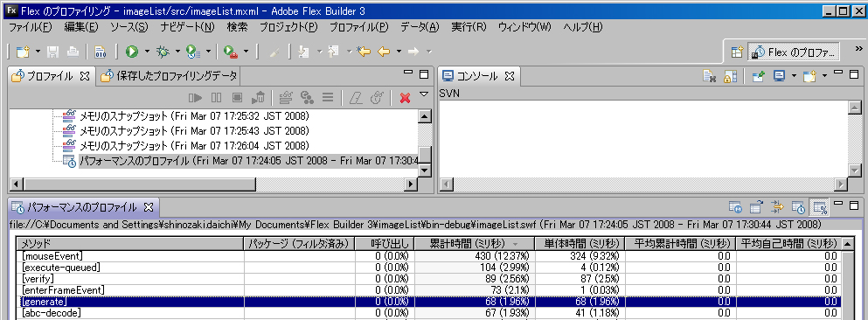Screen dimensions: 868x320
Task: Click the red X delete icon in Profile view
Action: (405, 98)
